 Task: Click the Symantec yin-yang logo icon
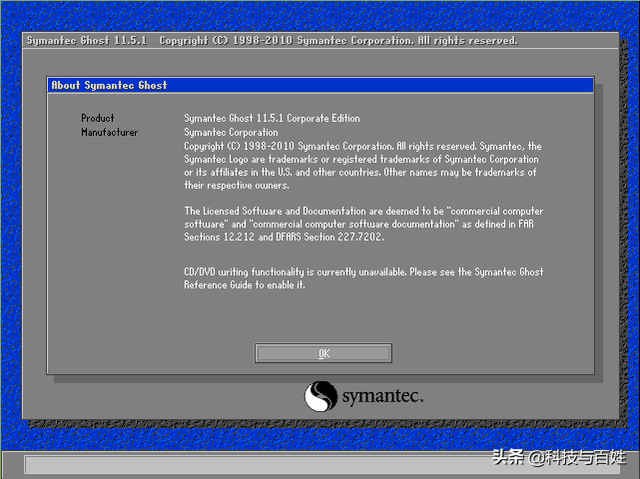(x=321, y=396)
